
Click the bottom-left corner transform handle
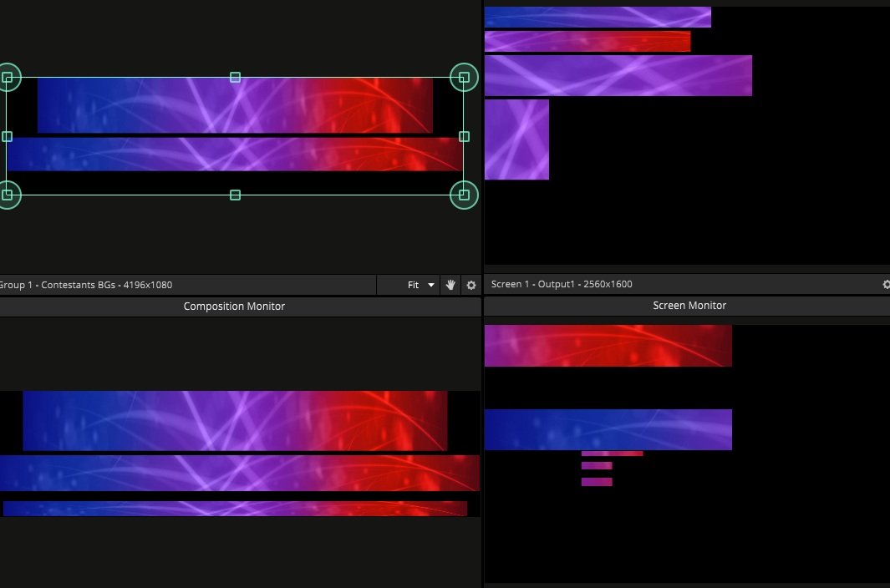(x=8, y=195)
